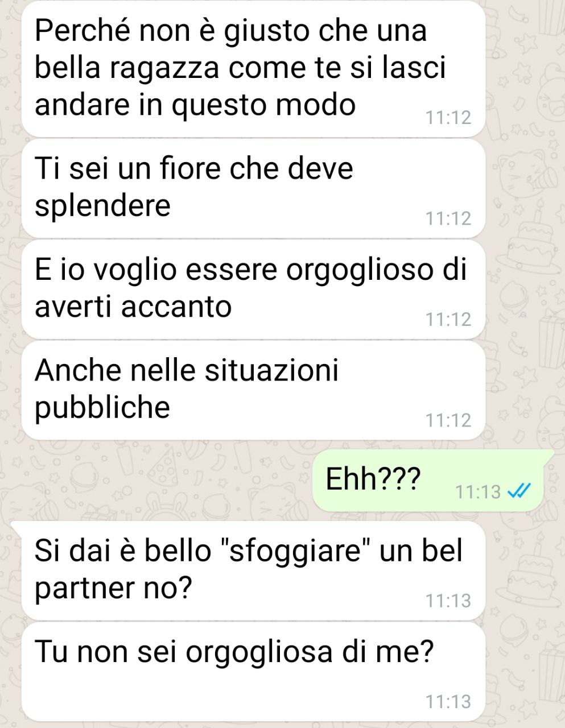Viewport: 565px width, 728px height.
Task: Click the phrase 'partner no?' in the message
Action: pos(112,589)
